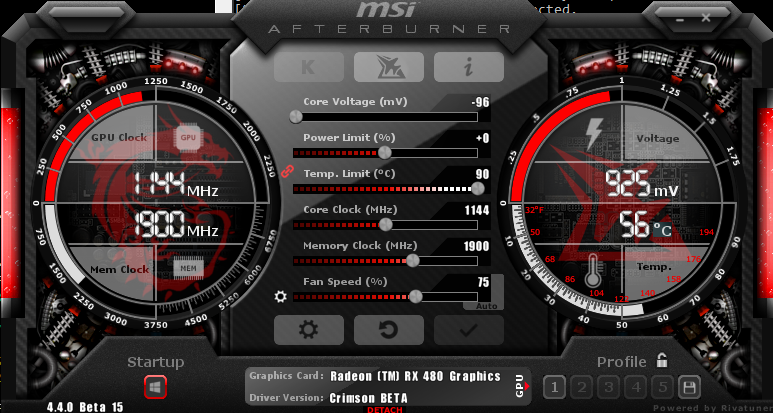Select profile slot 2
Viewport: 773px width, 413px height.
(582, 387)
